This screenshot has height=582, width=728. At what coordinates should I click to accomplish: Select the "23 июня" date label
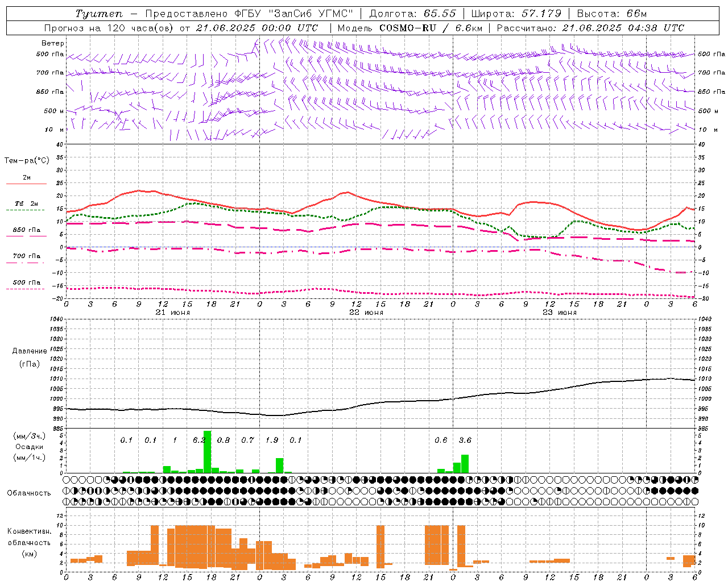[x=560, y=313]
